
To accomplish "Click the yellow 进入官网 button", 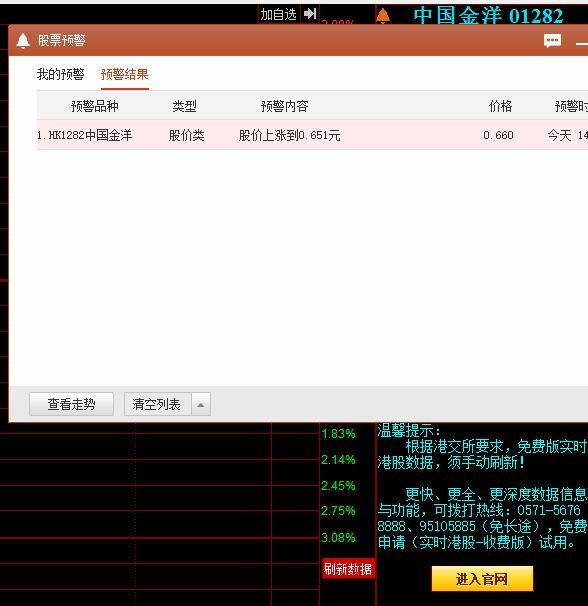I will tap(482, 579).
